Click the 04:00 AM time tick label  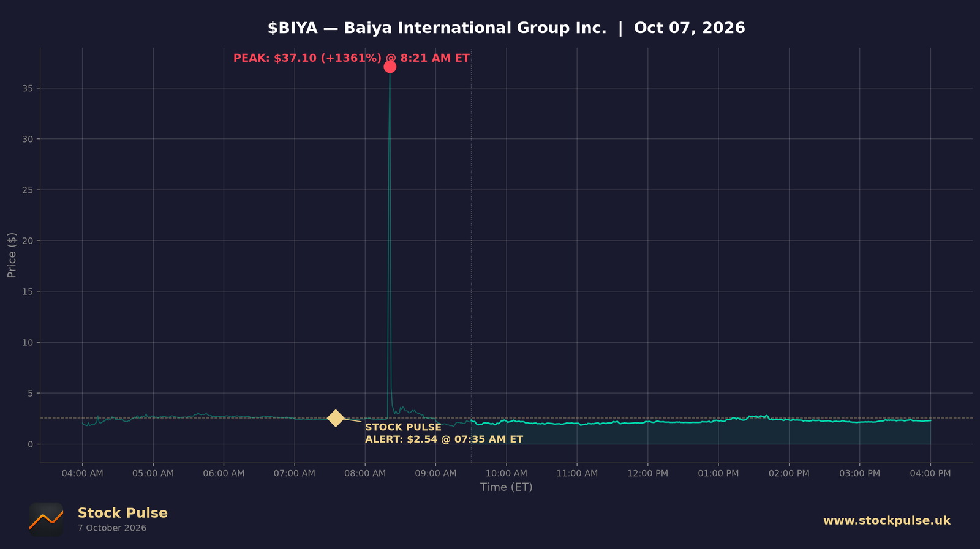[82, 474]
